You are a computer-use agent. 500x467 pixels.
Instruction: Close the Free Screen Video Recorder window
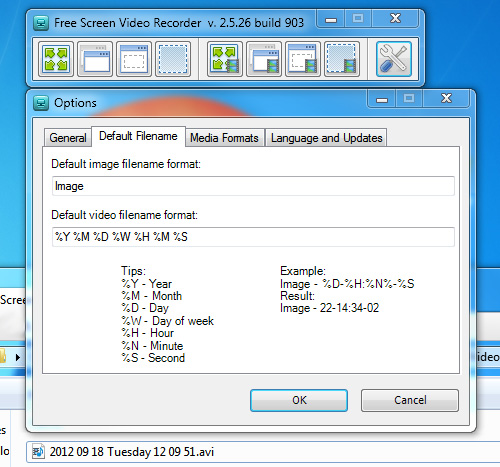395,19
